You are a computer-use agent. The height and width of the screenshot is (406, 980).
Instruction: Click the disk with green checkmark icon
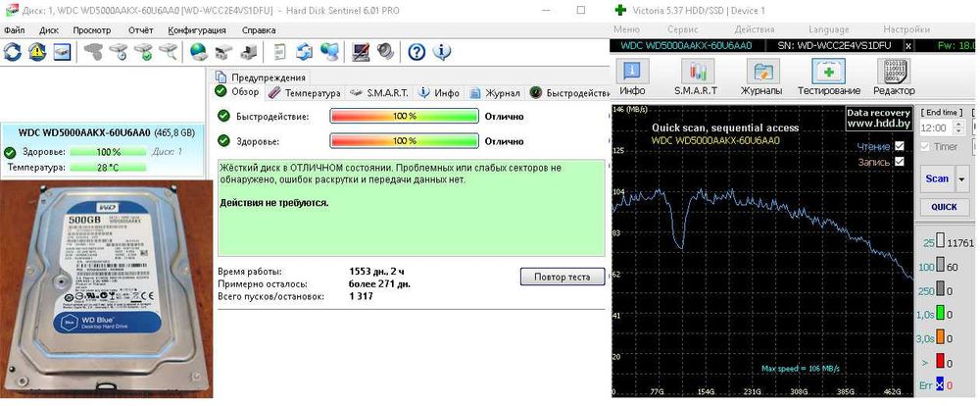click(x=143, y=52)
